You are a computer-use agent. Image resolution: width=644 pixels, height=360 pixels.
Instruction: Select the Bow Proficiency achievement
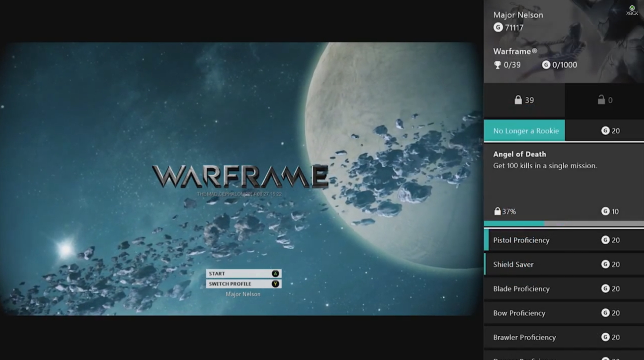[x=520, y=313]
